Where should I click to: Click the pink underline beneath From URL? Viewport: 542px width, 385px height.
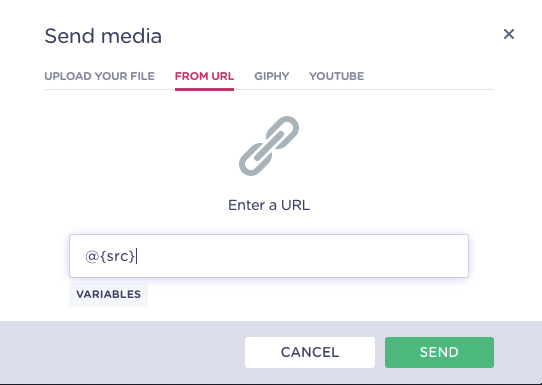(x=204, y=90)
